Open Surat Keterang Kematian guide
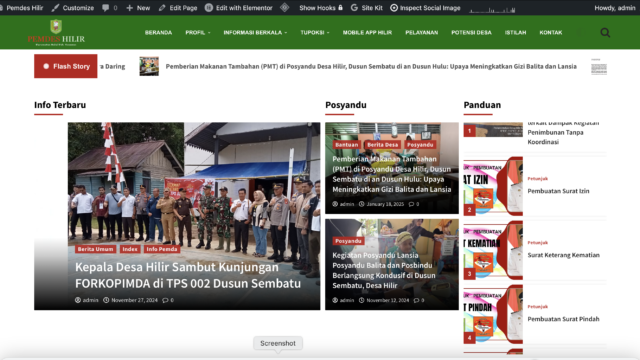Image resolution: width=640 pixels, height=360 pixels. coord(563,255)
